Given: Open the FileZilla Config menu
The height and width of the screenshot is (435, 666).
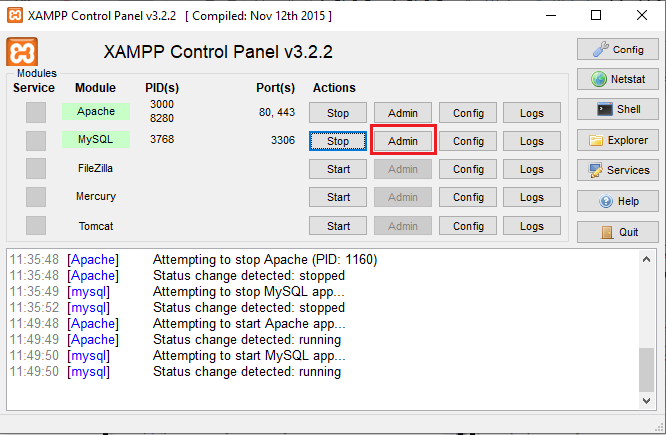Looking at the screenshot, I should pyautogui.click(x=468, y=169).
